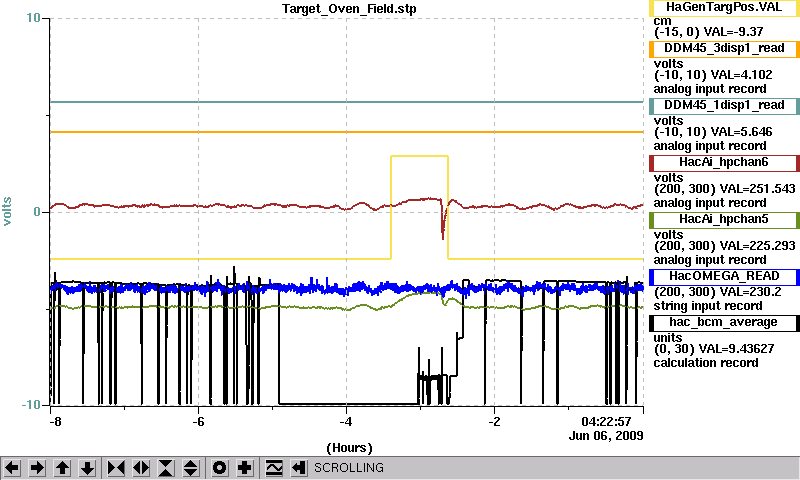Select the HacOMEGA_READ legend entry
This screenshot has height=480, width=800.
(x=724, y=277)
